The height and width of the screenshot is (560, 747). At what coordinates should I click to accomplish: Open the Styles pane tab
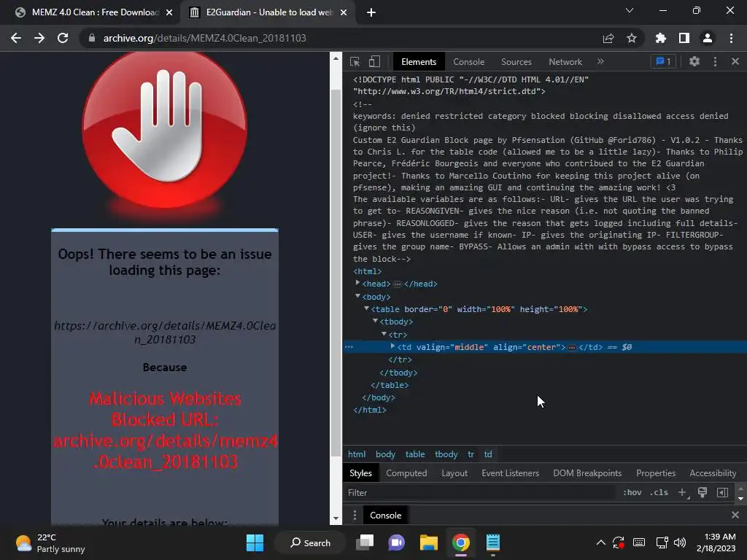tap(360, 473)
